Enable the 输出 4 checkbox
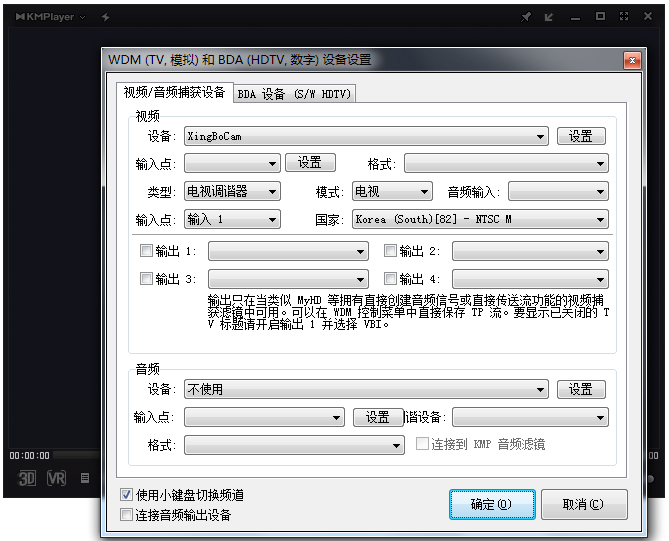The height and width of the screenshot is (541, 669). coord(390,279)
